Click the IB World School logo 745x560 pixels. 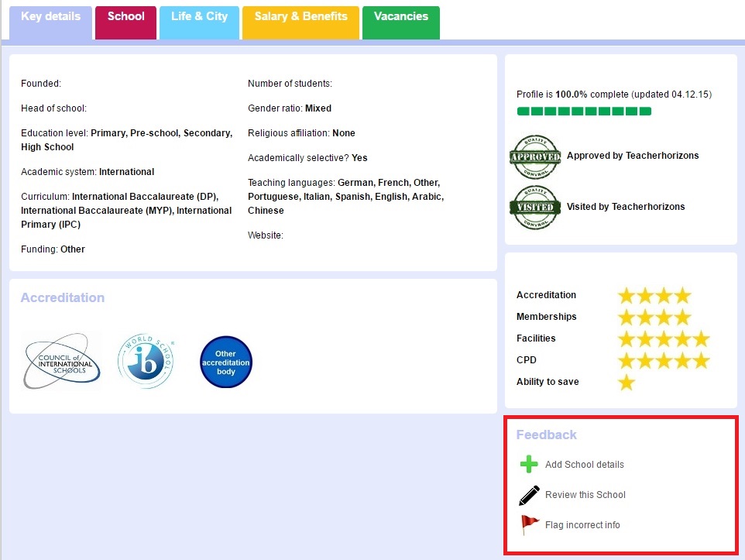pos(146,362)
